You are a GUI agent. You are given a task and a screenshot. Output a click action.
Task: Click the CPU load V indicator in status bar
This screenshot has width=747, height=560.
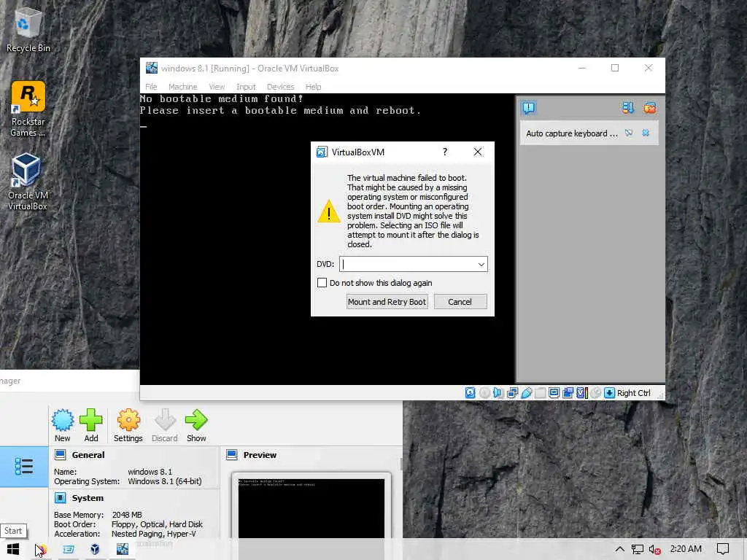(581, 393)
